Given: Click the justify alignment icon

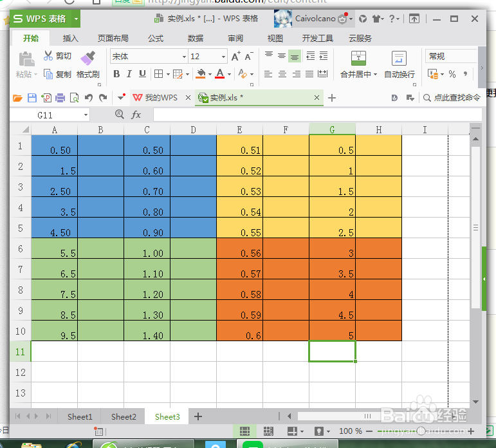Looking at the screenshot, I should (x=309, y=74).
